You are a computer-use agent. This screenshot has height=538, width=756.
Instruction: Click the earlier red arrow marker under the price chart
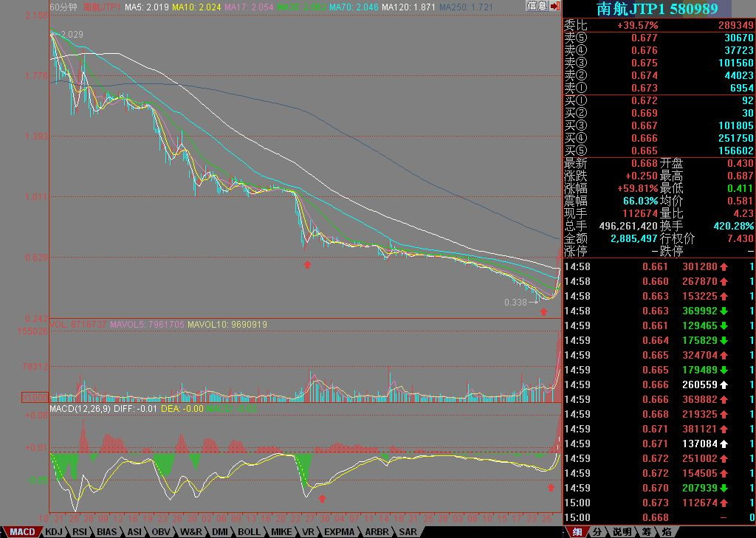click(x=308, y=264)
